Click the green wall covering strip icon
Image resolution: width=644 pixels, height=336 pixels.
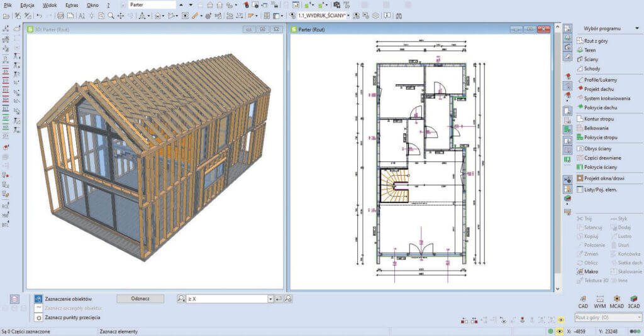pyautogui.click(x=567, y=159)
